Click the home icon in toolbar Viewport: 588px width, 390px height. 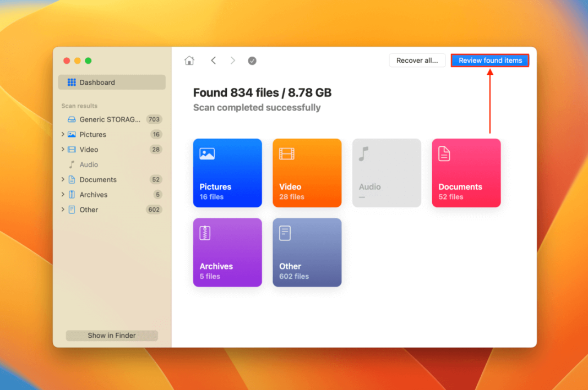click(x=189, y=61)
